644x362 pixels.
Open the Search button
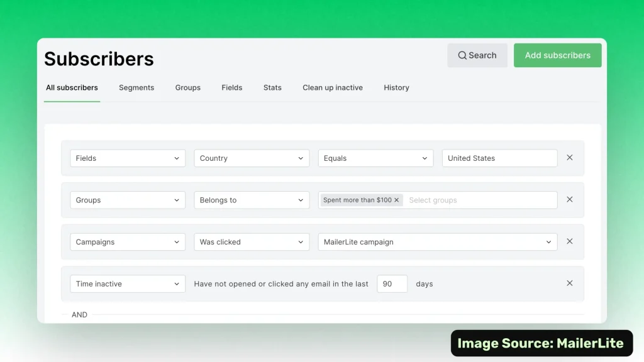(x=477, y=55)
